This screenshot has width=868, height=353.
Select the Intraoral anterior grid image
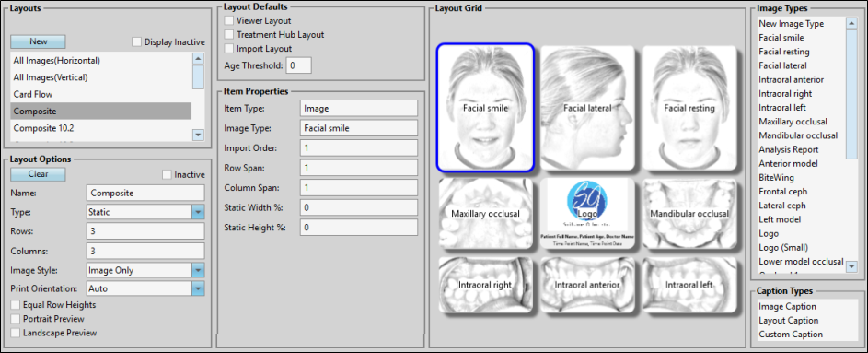(587, 284)
